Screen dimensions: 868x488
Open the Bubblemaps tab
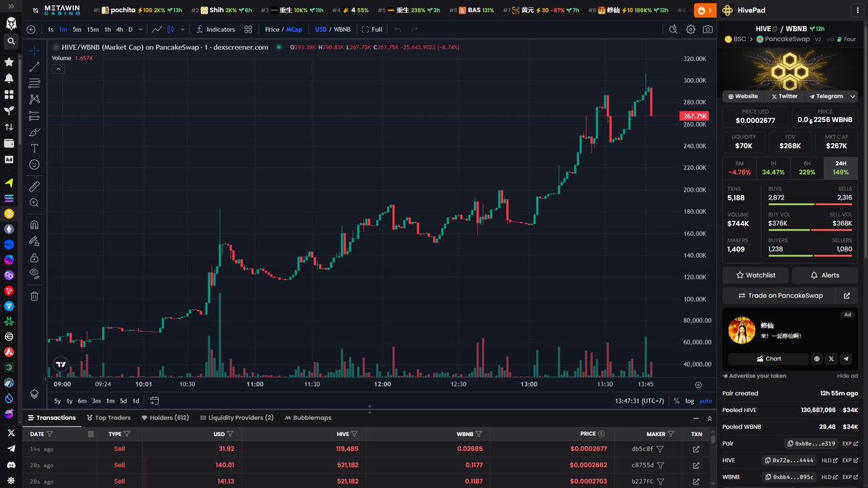[x=308, y=418]
